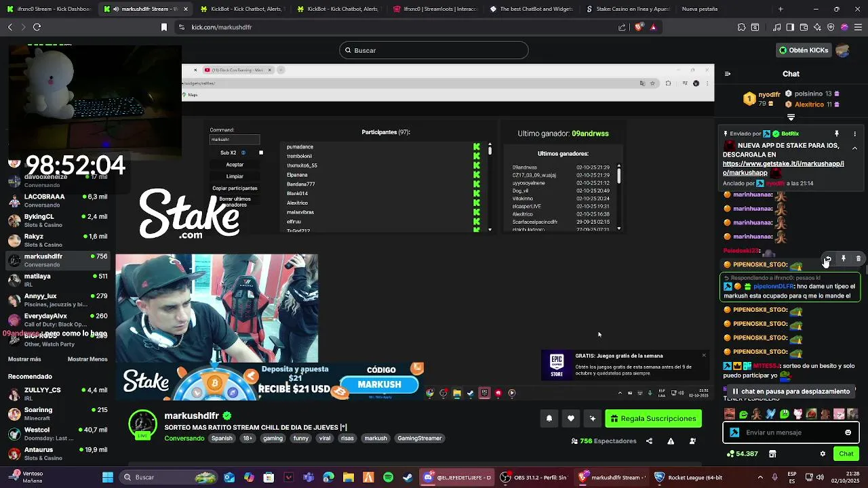The height and width of the screenshot is (488, 868).
Task: Toggle the Brave sidebar panel icon
Action: (x=790, y=27)
